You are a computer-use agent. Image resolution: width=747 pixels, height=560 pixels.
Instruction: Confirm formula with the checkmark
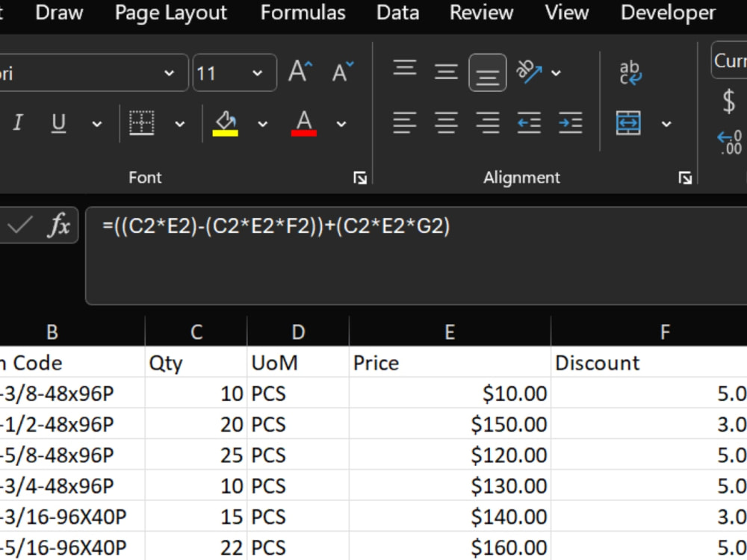(x=20, y=225)
